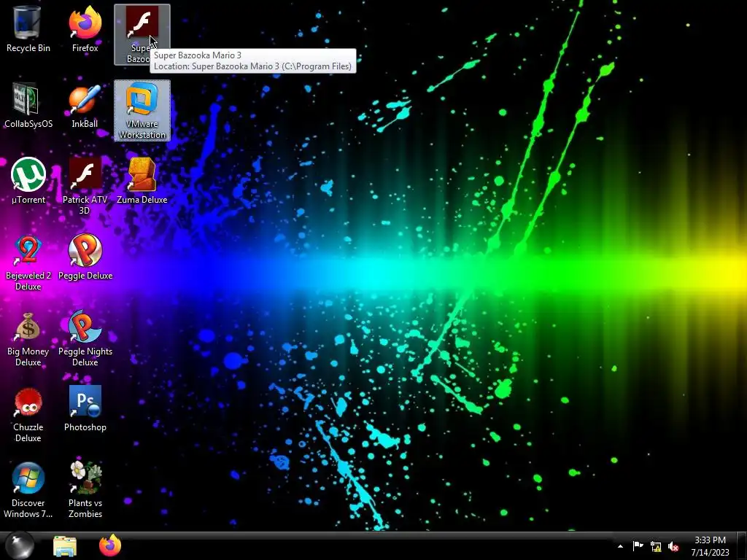Screen dimensions: 747x560
Task: Select the Peggle Deluxe shortcut
Action: coord(85,257)
